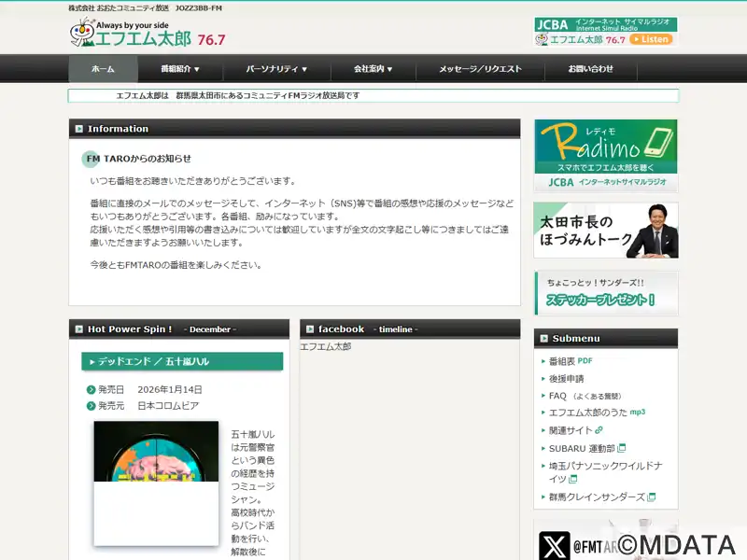Click the 2026年1月14日 release date text

[170, 389]
